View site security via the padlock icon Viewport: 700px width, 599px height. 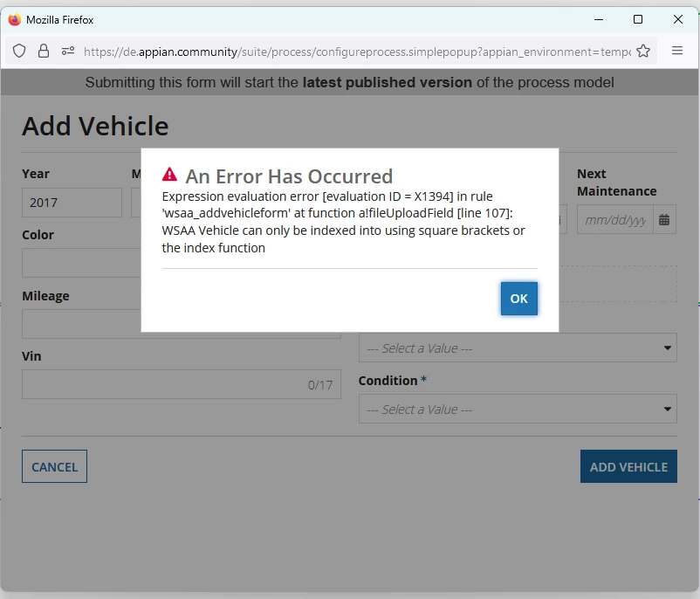pos(44,51)
